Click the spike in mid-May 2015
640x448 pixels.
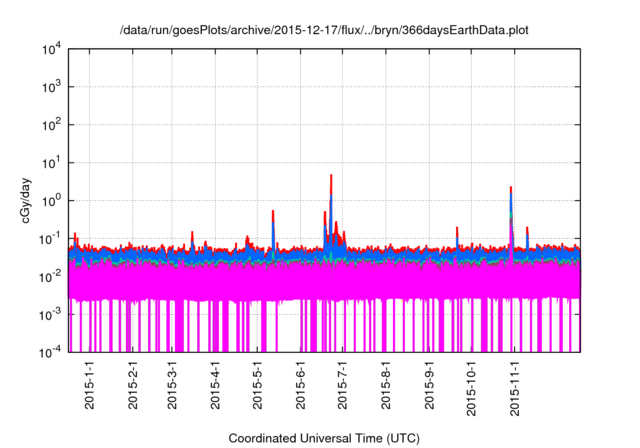coord(273,214)
